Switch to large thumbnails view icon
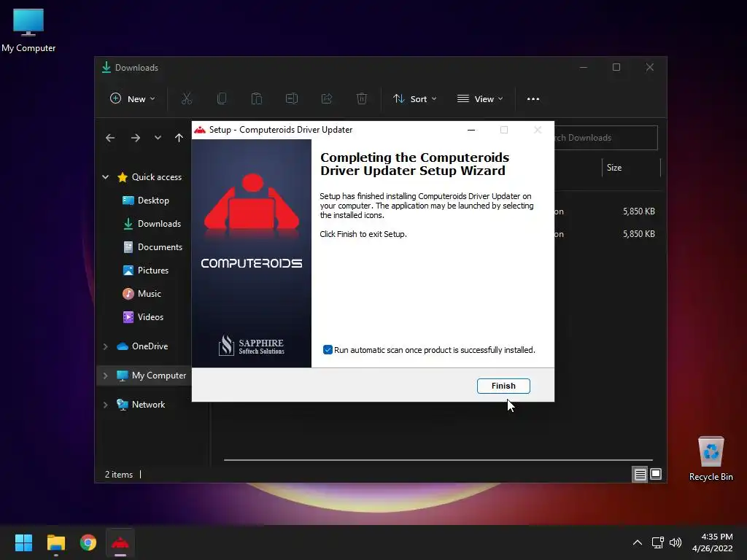 pyautogui.click(x=656, y=474)
